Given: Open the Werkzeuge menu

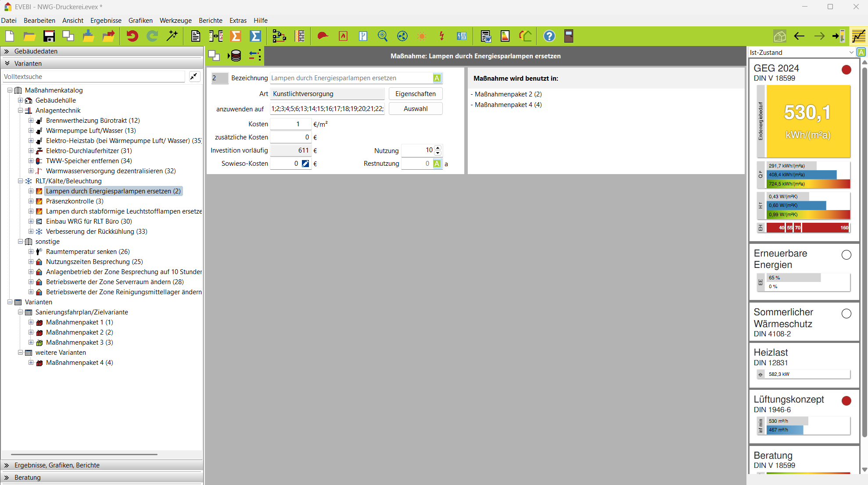Looking at the screenshot, I should [x=176, y=21].
